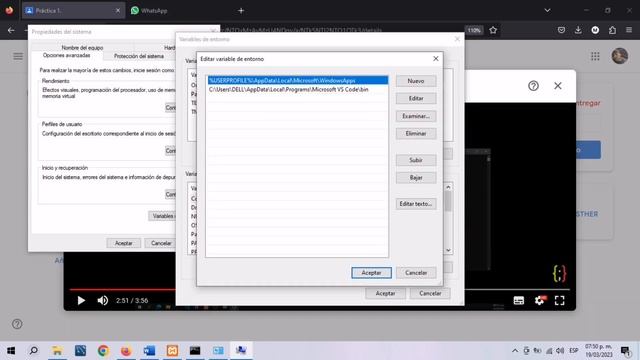
Task: Select the %USERPROFILE% WindowsApps path entry
Action: [298, 80]
